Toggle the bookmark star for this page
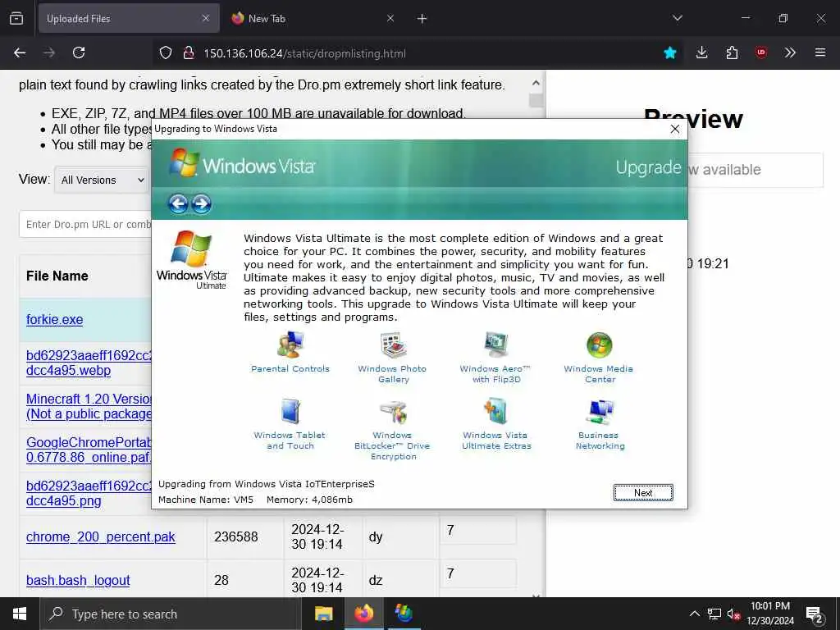The width and height of the screenshot is (840, 630). click(669, 52)
